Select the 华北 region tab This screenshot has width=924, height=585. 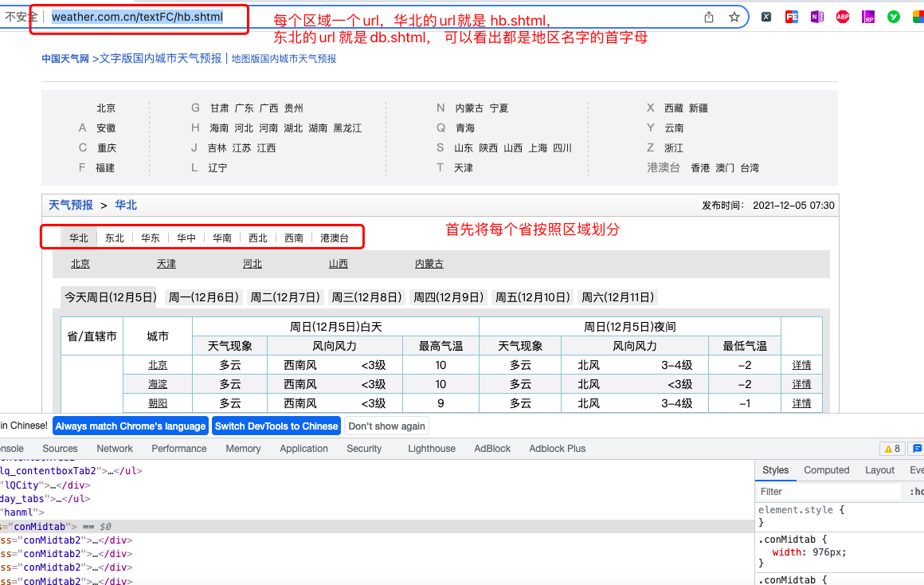79,238
